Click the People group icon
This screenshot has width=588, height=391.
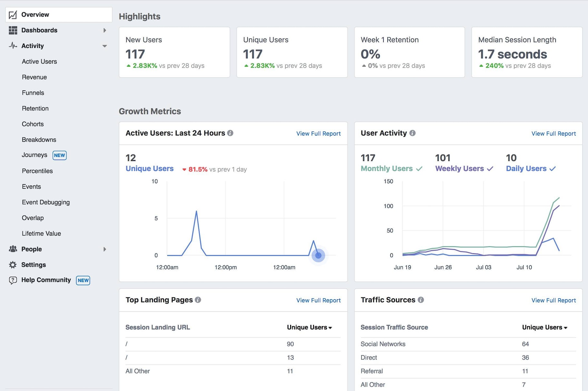point(13,249)
